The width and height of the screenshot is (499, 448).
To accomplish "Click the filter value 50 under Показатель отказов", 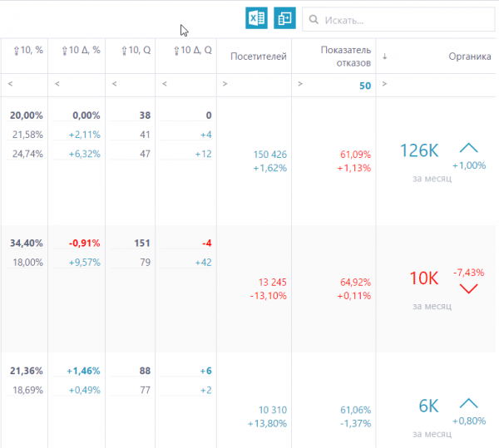I will click(364, 86).
